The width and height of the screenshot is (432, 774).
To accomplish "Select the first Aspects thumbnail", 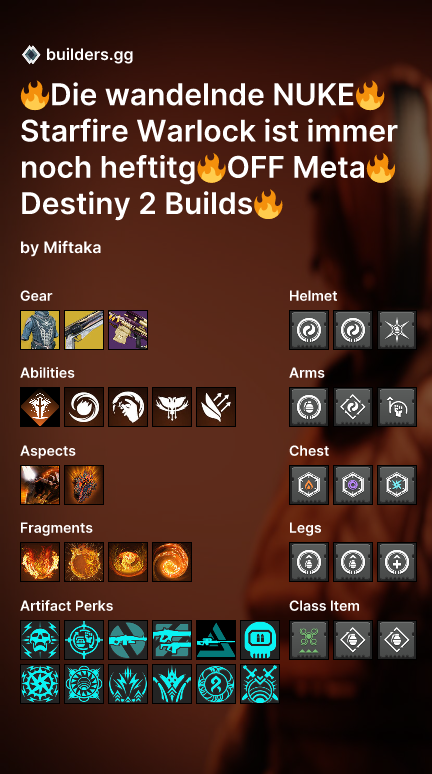I will pos(40,485).
